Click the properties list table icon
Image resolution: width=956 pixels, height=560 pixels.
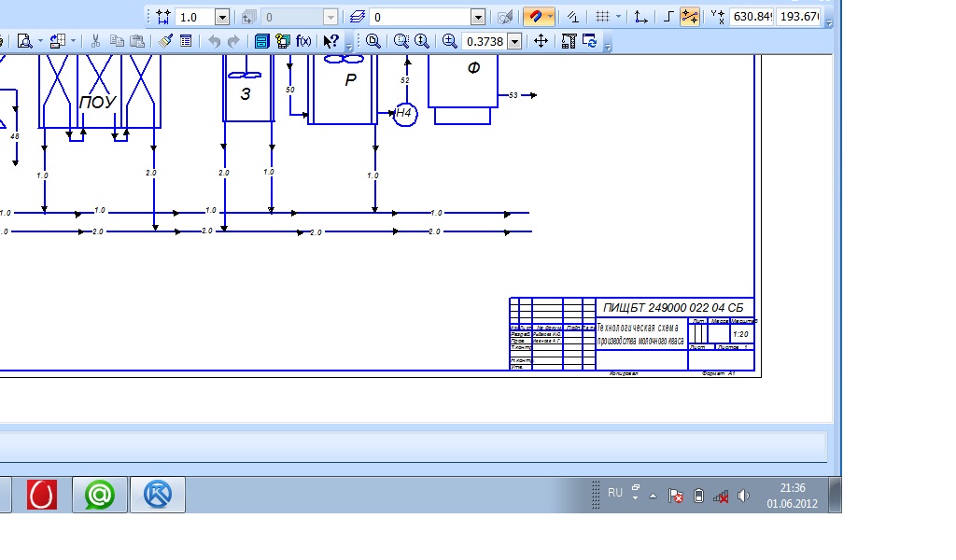pos(186,41)
